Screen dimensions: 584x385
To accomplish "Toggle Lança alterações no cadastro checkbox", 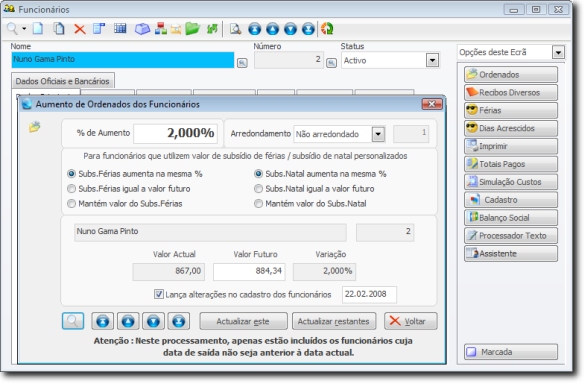I will click(x=159, y=294).
